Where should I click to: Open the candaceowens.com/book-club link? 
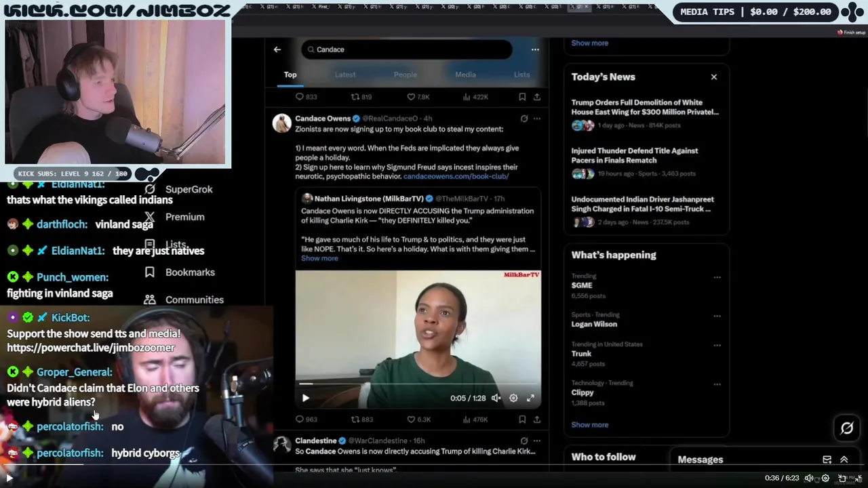[x=456, y=176]
